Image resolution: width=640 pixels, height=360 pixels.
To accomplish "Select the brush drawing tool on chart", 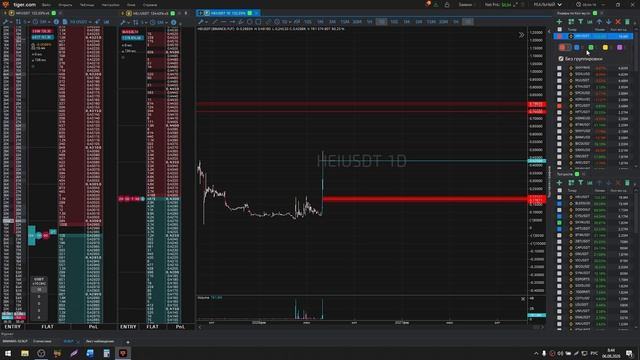I will [241, 22].
